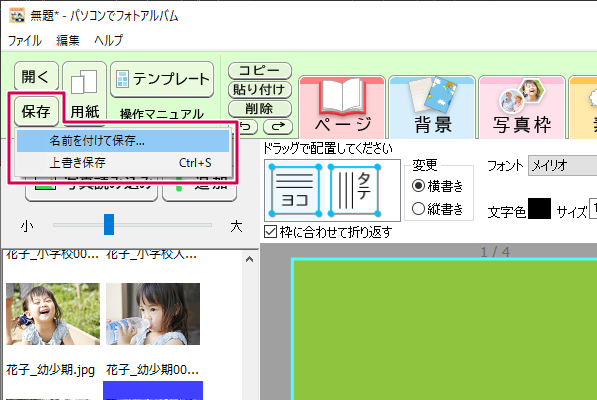Select the タテ vertical text box icon
597x400 pixels.
(354, 190)
